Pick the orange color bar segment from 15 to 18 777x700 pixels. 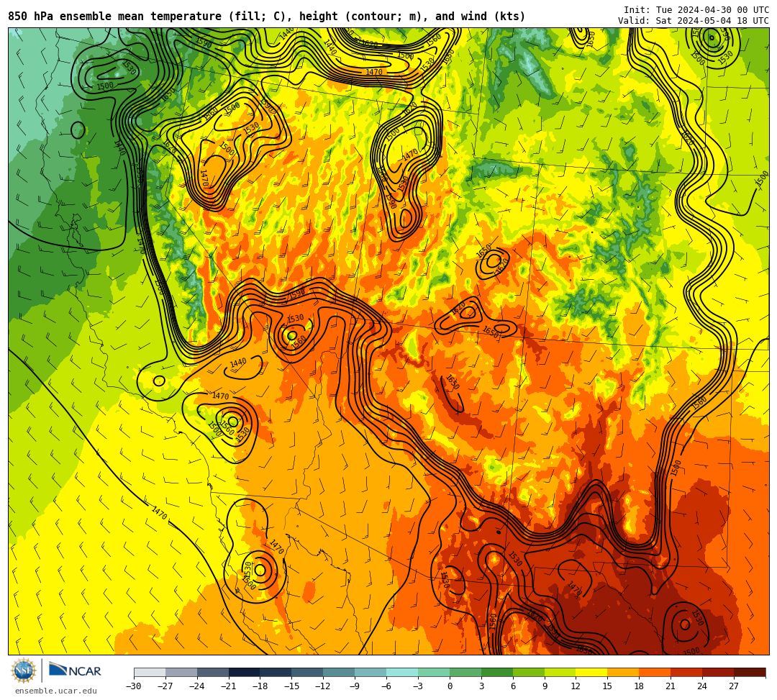coord(623,672)
